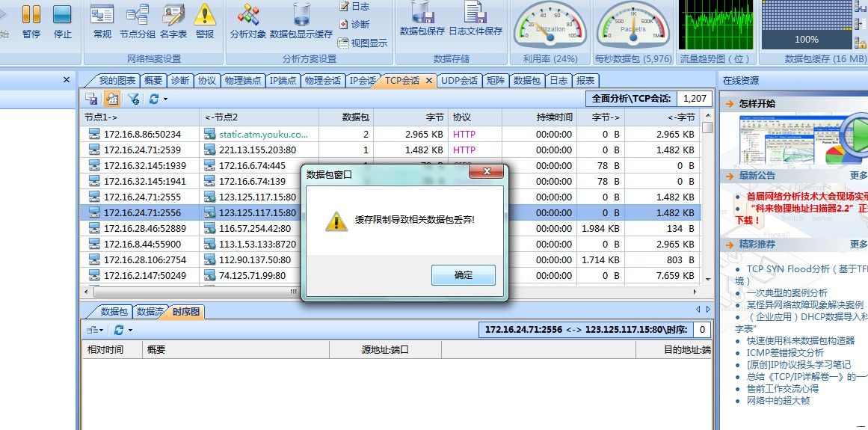Screen dimensions: 868x430
Task: Click the export/save icon in TCP会话 toolbar
Action: click(x=92, y=99)
